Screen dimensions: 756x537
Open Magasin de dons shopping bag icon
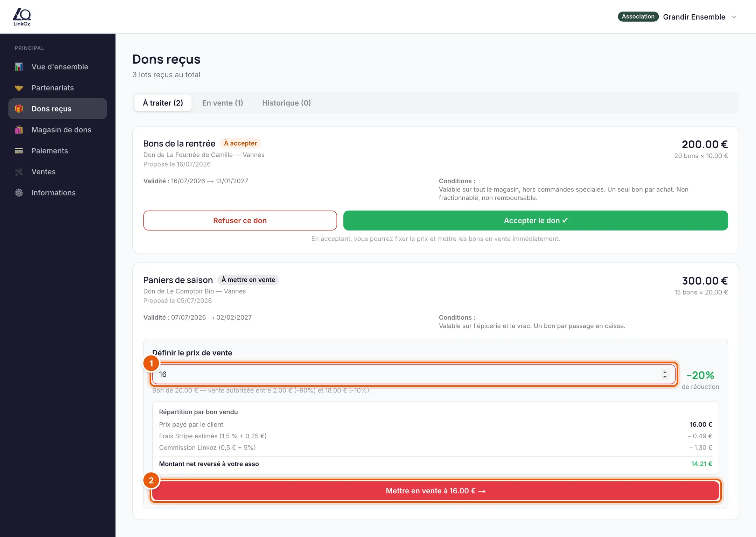pyautogui.click(x=19, y=130)
